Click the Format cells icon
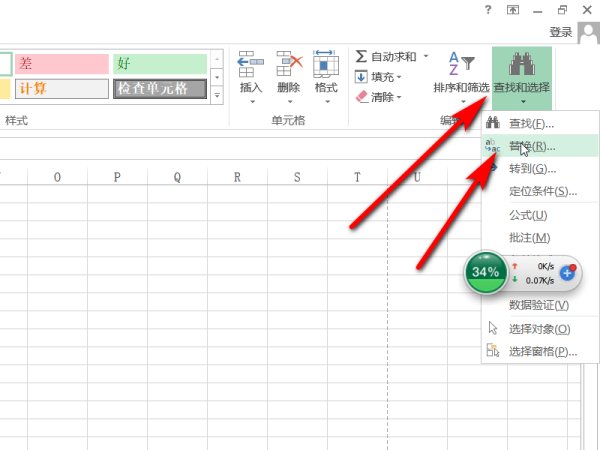Viewport: 600px width, 450px height. (326, 64)
